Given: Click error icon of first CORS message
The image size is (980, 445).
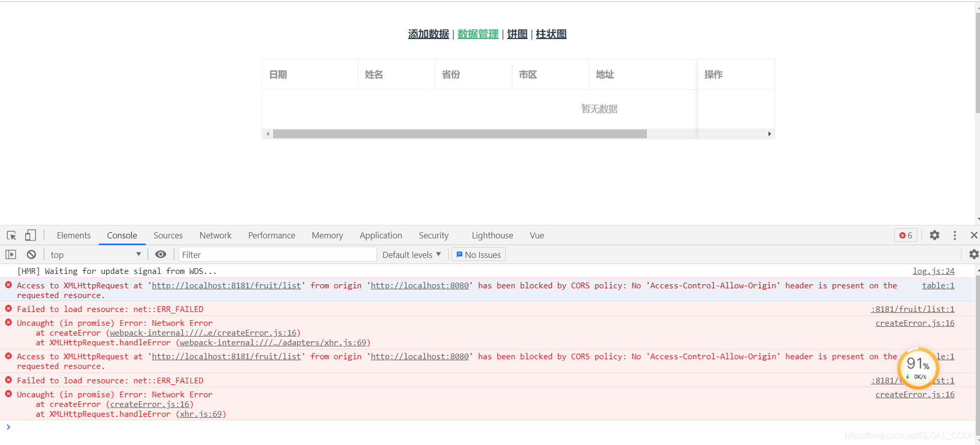Looking at the screenshot, I should [8, 285].
